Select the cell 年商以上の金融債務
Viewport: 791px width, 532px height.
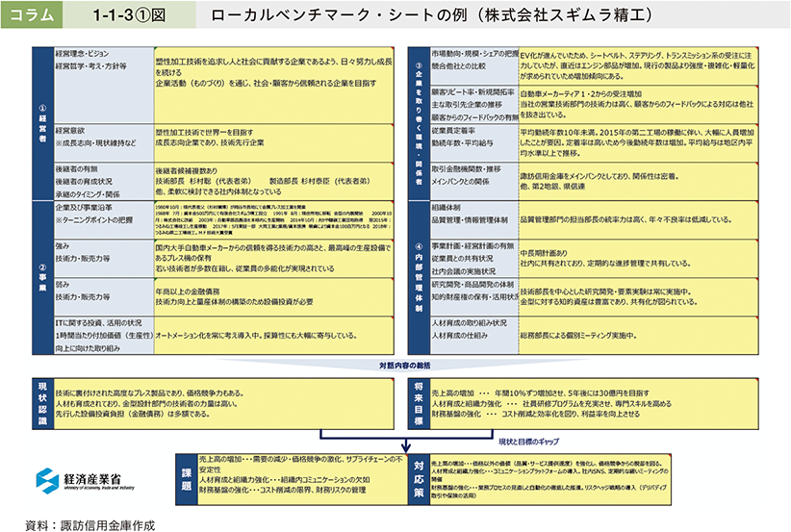click(187, 291)
